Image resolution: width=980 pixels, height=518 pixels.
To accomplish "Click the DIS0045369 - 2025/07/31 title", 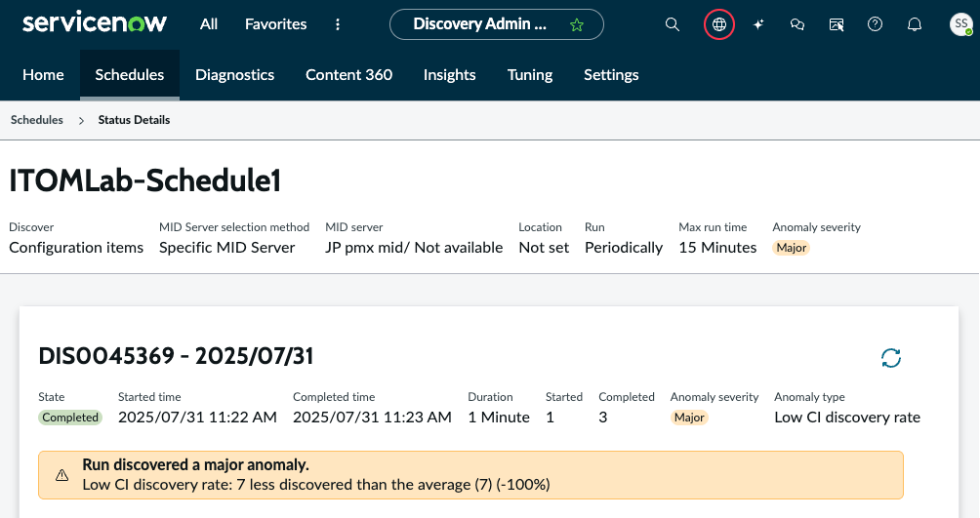I will 176,356.
